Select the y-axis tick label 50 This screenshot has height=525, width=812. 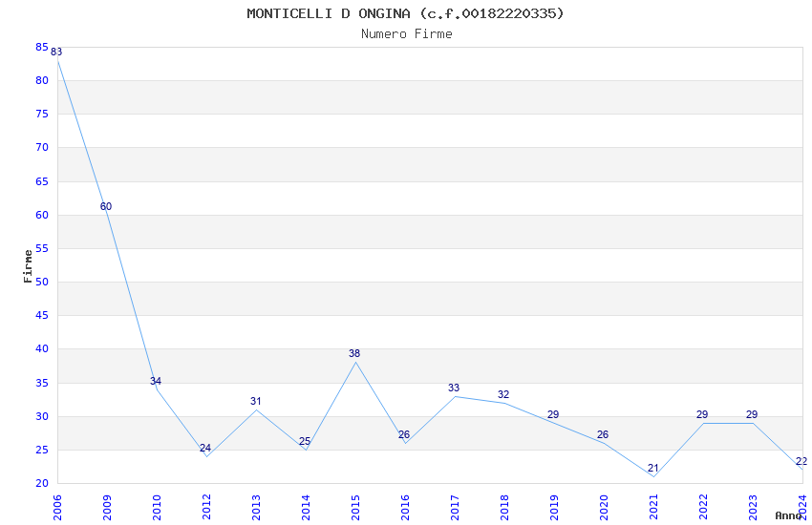coord(42,282)
